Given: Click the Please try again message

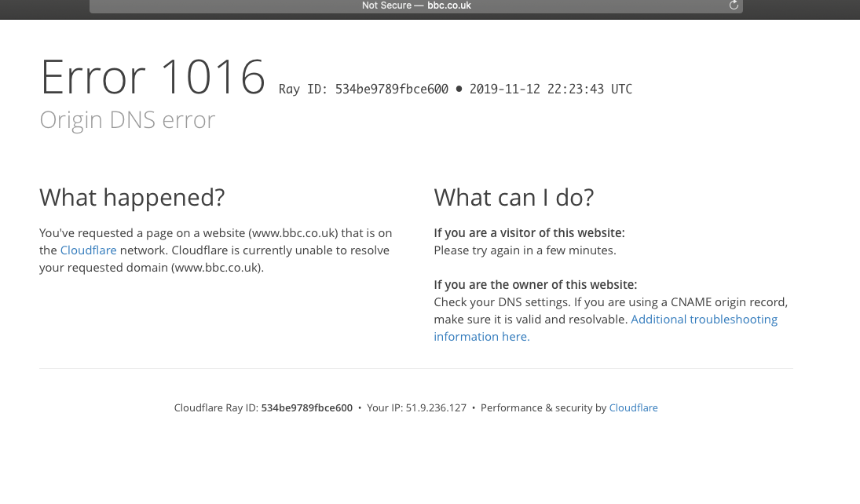Looking at the screenshot, I should [x=525, y=250].
